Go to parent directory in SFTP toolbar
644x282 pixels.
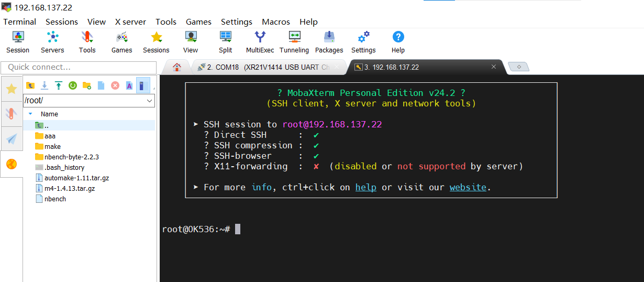click(x=30, y=85)
